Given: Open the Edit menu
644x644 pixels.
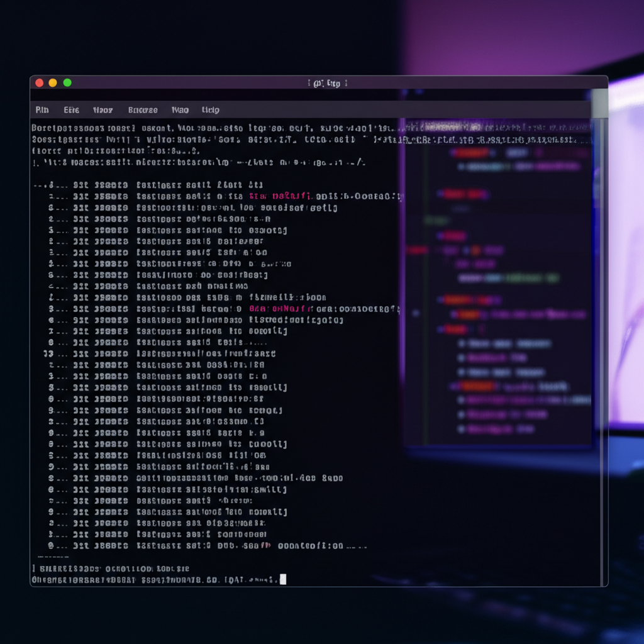Looking at the screenshot, I should coord(70,110).
